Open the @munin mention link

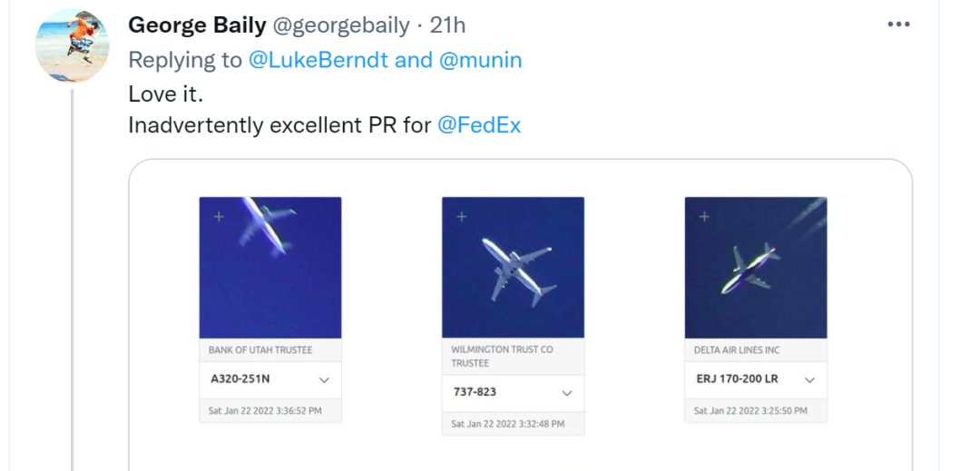click(x=480, y=60)
